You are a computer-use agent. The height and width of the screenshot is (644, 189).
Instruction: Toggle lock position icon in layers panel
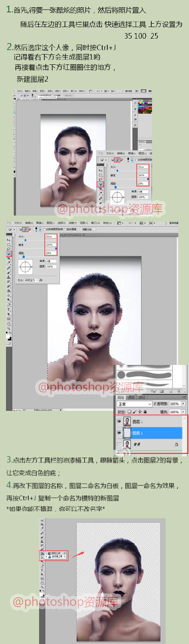pos(140,412)
